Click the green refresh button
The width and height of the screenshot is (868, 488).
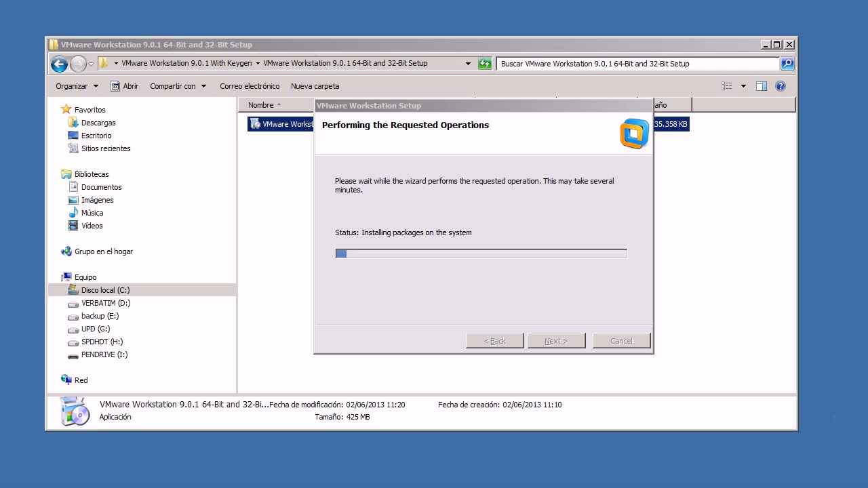[x=485, y=64]
